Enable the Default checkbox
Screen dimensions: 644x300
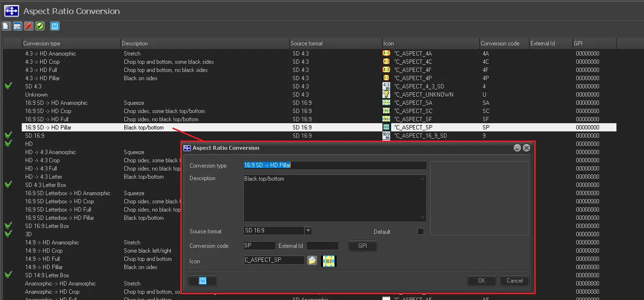[420, 231]
